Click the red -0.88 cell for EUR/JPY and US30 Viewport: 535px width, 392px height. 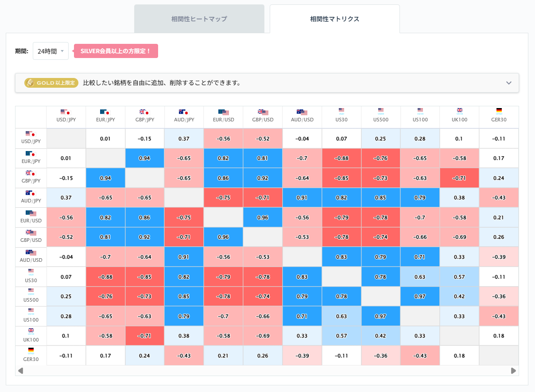pyautogui.click(x=341, y=158)
